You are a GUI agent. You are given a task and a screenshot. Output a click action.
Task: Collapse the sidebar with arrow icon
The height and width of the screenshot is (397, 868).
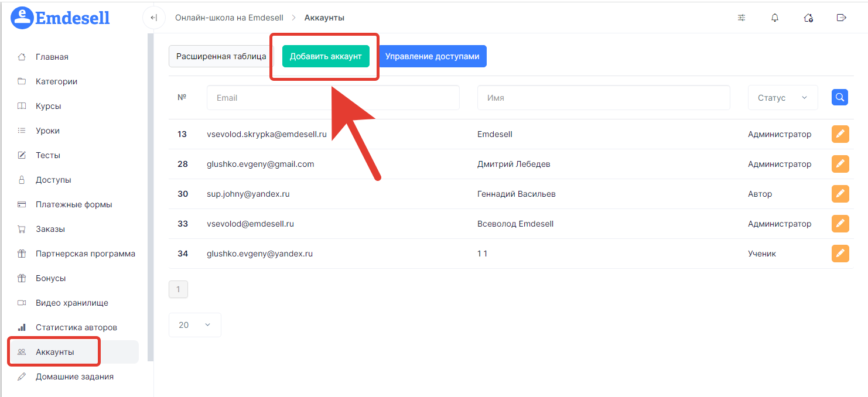[x=153, y=18]
